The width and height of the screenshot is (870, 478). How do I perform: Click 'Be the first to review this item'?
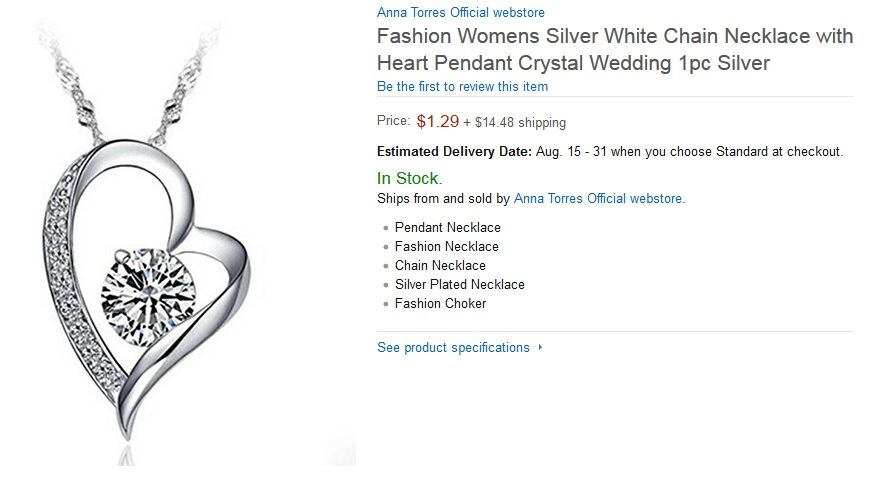click(x=462, y=87)
